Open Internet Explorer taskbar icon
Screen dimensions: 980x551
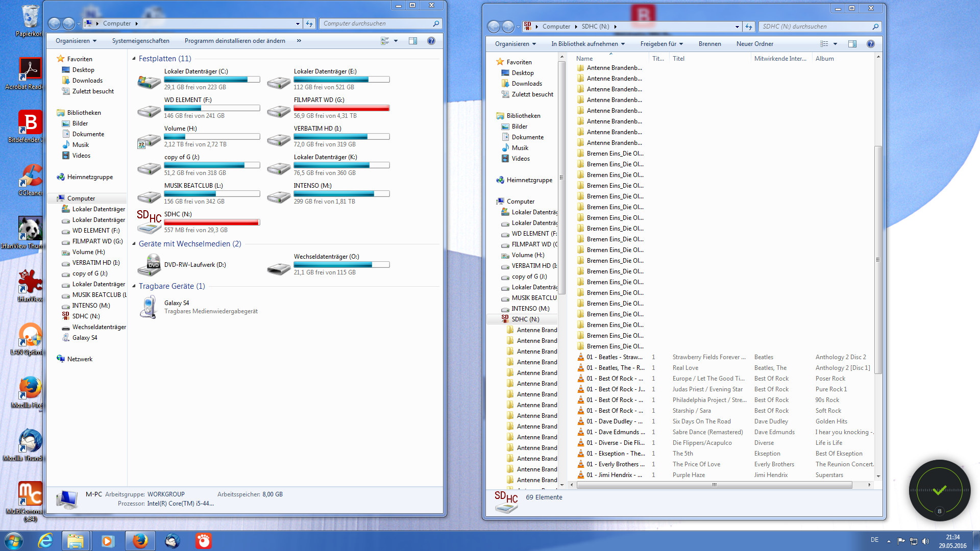[x=45, y=541]
